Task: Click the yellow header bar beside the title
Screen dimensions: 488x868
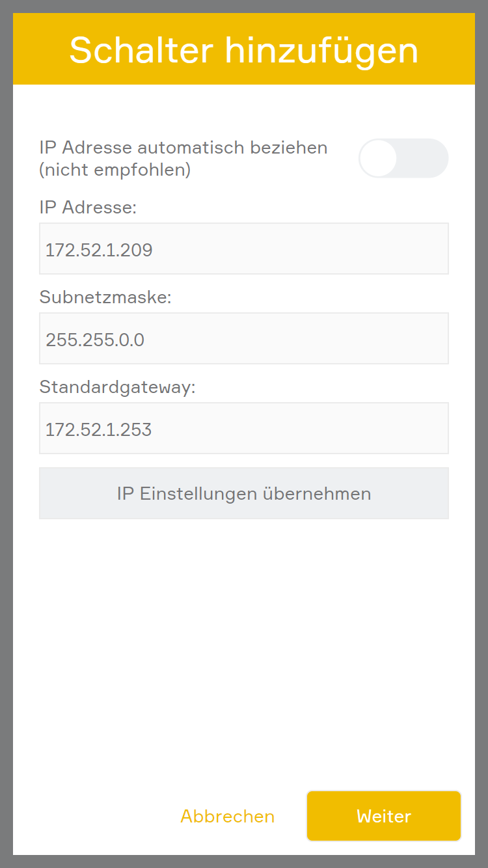Action: click(x=40, y=49)
